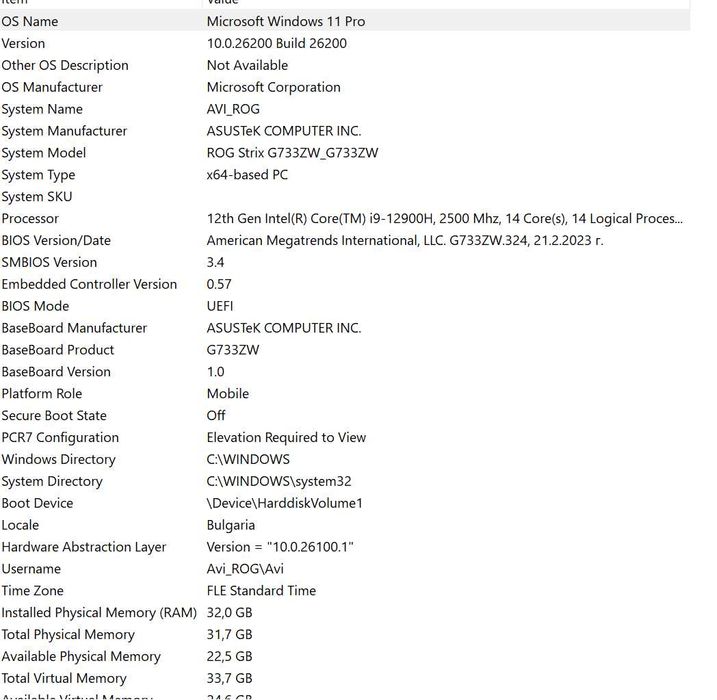Click the x64-based PC value
Image resolution: width=717 pixels, height=700 pixels.
click(x=247, y=175)
